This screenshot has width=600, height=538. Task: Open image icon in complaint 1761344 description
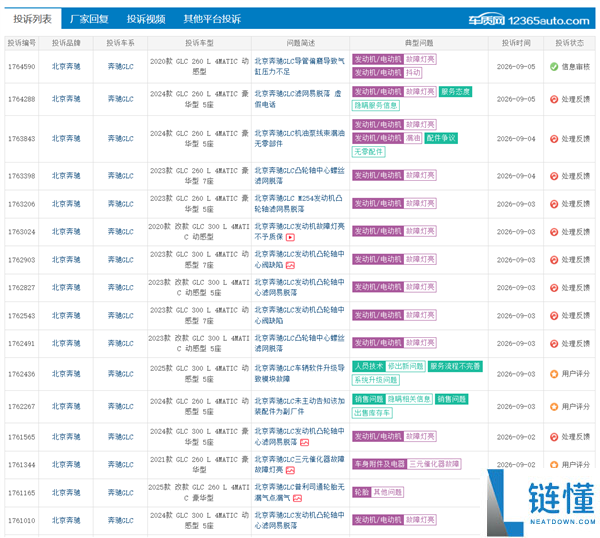pos(290,470)
